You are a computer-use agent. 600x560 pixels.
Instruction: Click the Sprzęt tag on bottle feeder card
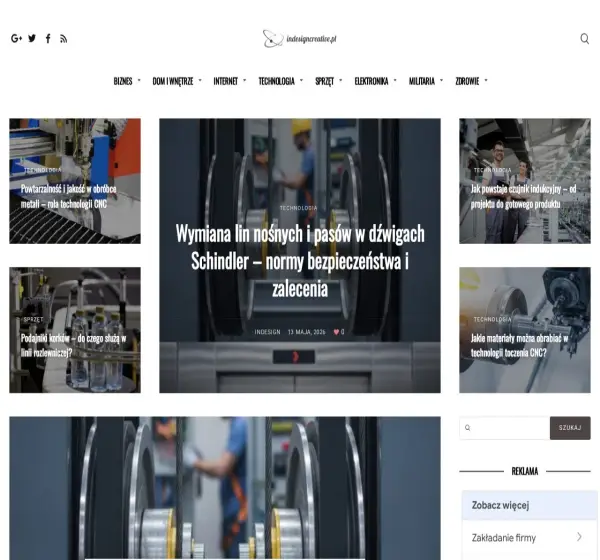tap(33, 319)
